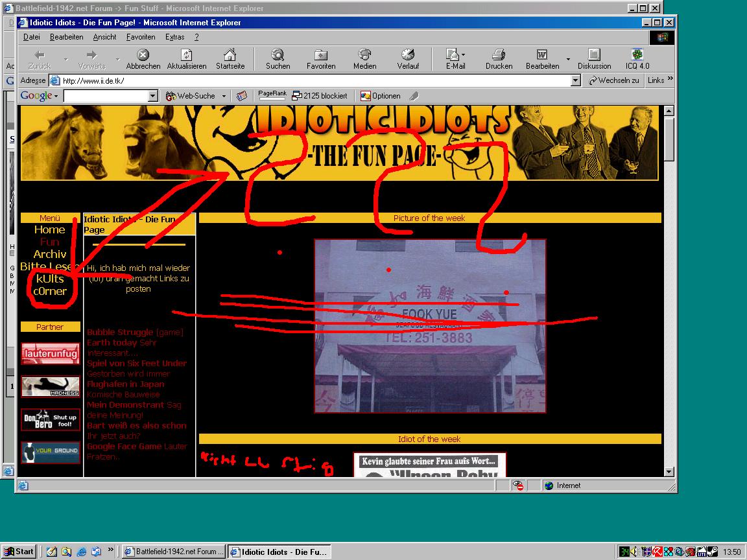
Task: Open Google toolbar Optionen
Action: [380, 96]
